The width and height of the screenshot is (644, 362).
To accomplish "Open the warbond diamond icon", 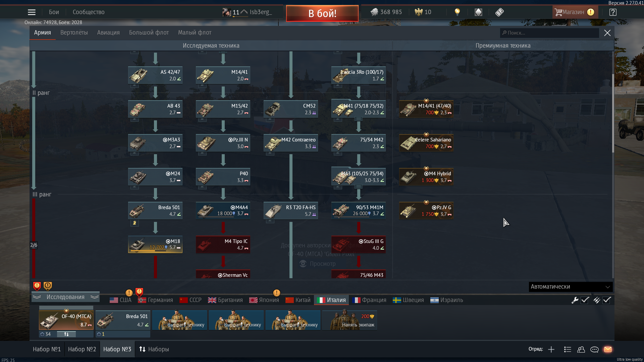I will (x=478, y=12).
